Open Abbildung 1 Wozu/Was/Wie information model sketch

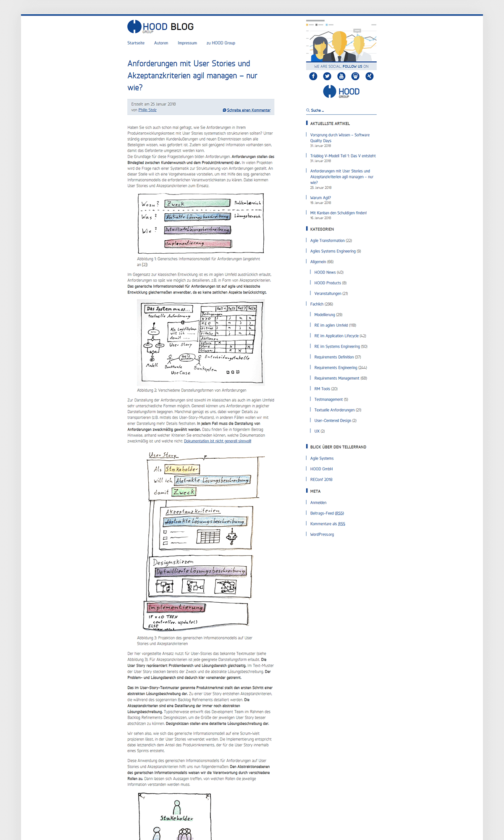(x=201, y=223)
